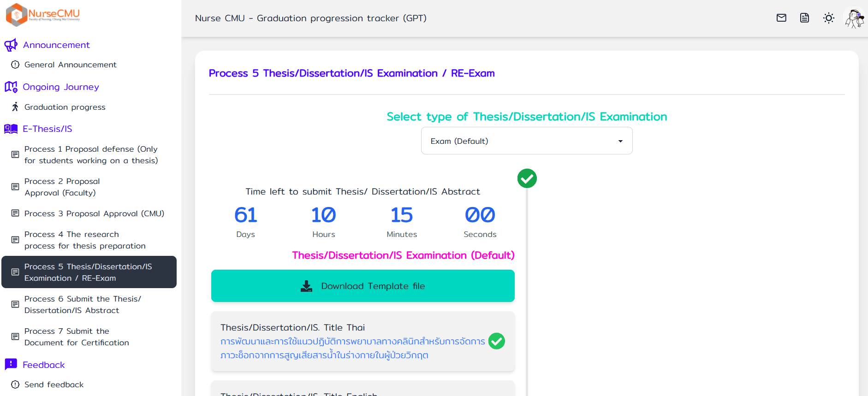
Task: Click the dropdown arrow in exam selector
Action: [620, 141]
